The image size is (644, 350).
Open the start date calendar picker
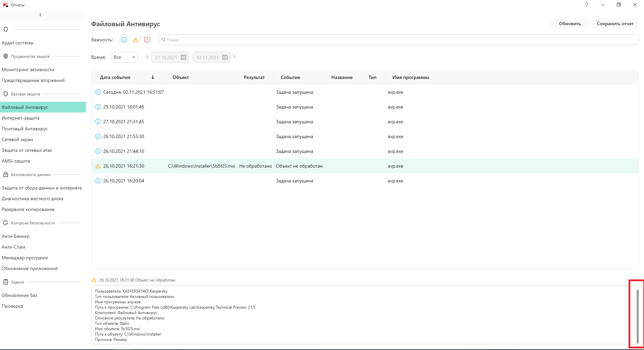(x=183, y=57)
